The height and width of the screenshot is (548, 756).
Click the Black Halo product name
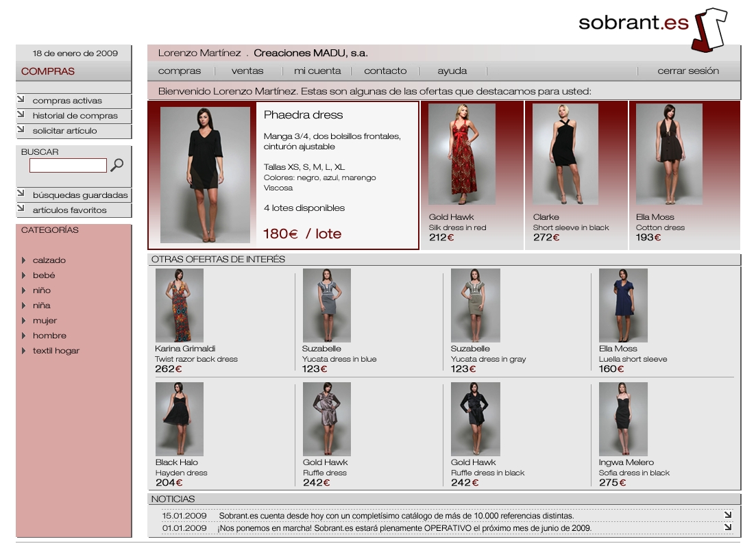click(x=176, y=462)
